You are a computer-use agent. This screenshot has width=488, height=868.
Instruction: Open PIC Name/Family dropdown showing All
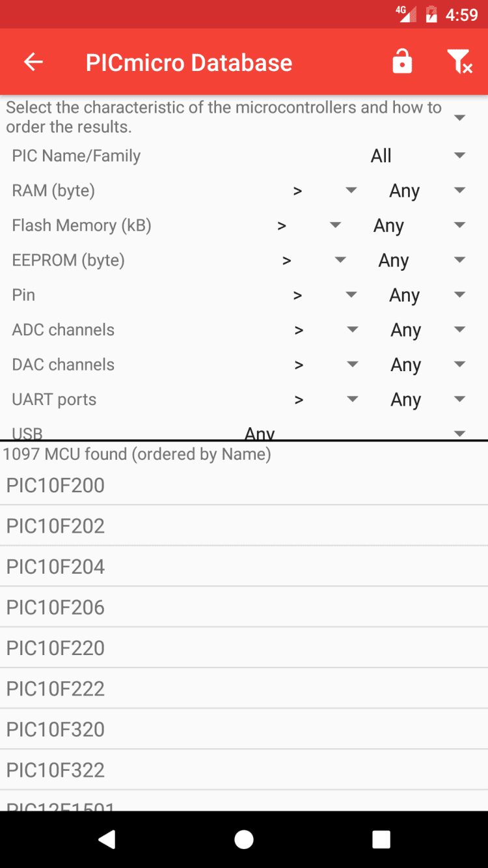[x=416, y=156]
